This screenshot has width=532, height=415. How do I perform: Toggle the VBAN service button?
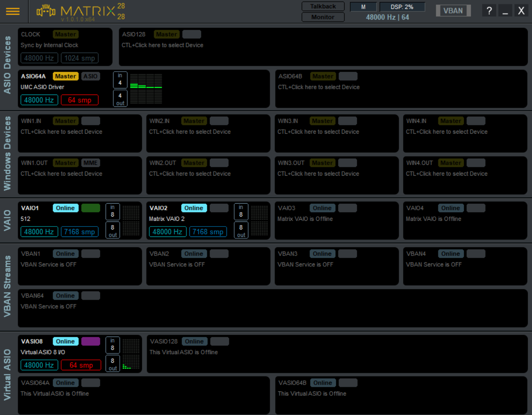453,11
